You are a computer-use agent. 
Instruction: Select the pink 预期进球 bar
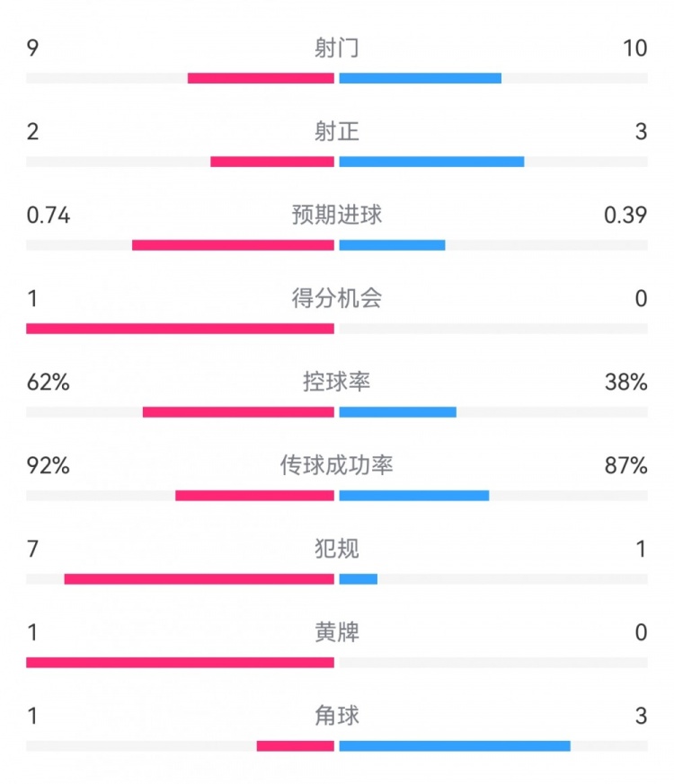(233, 245)
